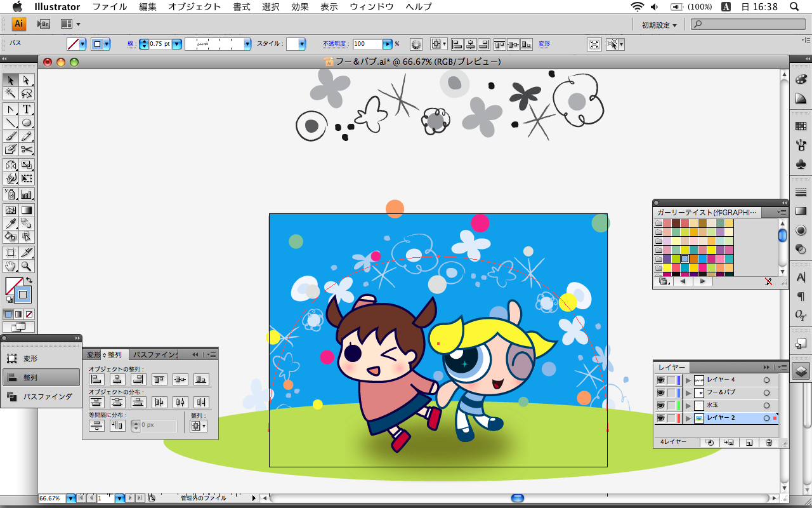Select the Gradient tool
This screenshot has height=508, width=812.
point(27,210)
